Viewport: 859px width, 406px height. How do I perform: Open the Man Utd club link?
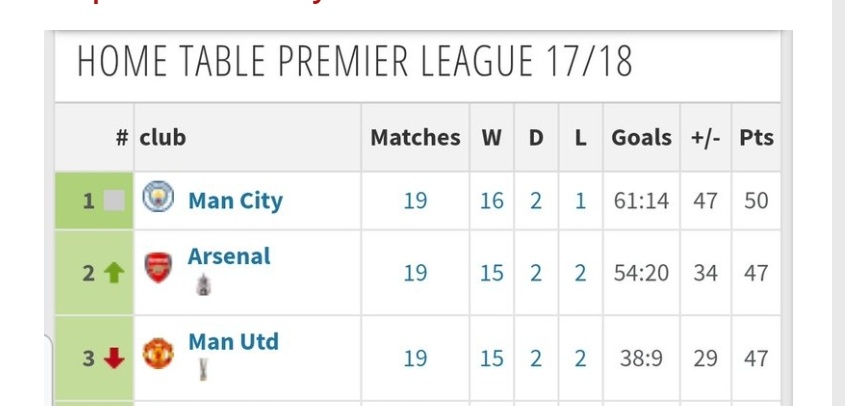[233, 341]
